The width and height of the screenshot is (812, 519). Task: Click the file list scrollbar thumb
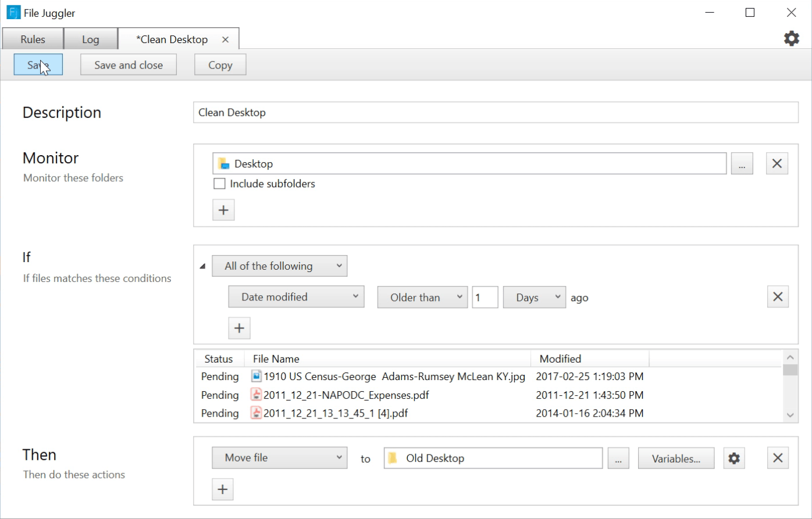click(x=790, y=370)
